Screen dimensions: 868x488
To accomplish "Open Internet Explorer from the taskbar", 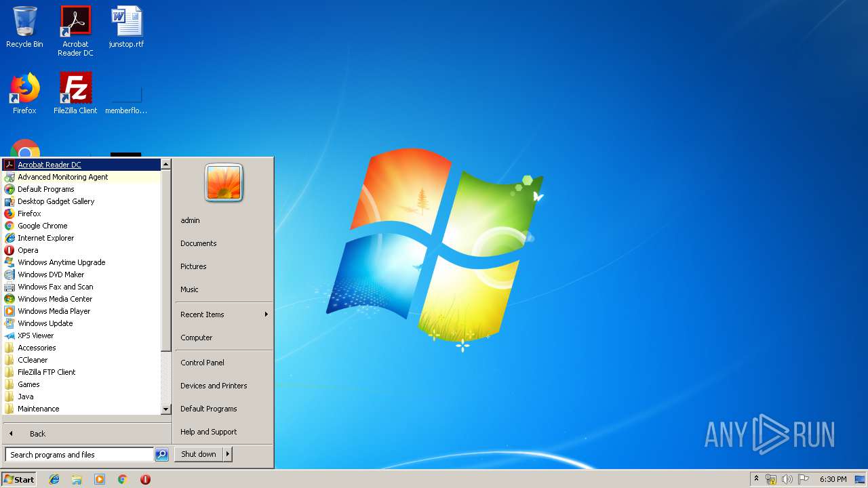I will pos(54,479).
